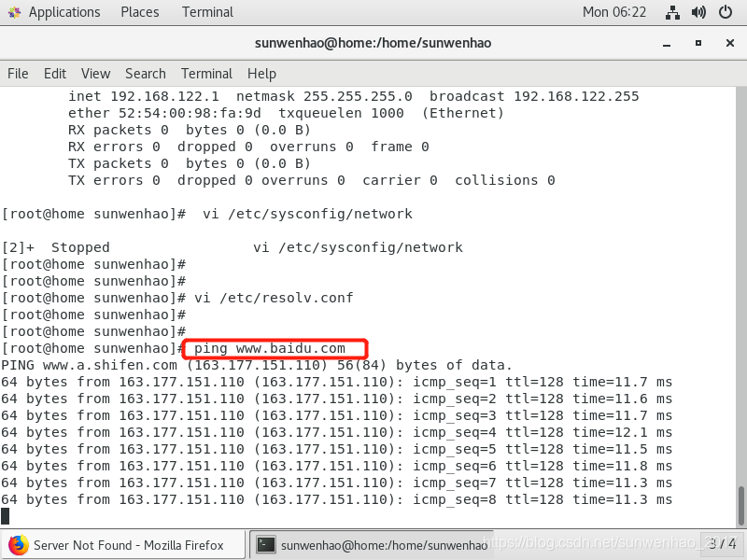
Task: Click the icmp_seq=1 ping reply line
Action: coord(336,382)
